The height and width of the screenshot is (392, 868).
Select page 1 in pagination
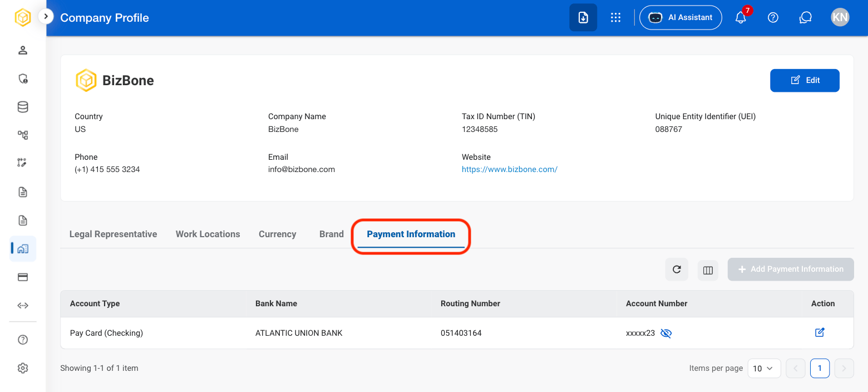pyautogui.click(x=820, y=368)
